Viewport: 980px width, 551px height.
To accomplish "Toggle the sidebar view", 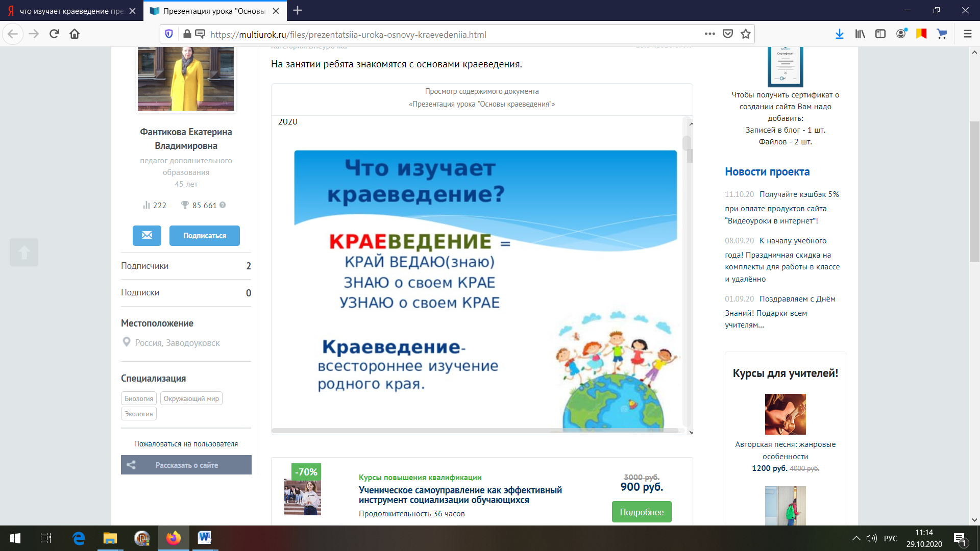I will 880,34.
